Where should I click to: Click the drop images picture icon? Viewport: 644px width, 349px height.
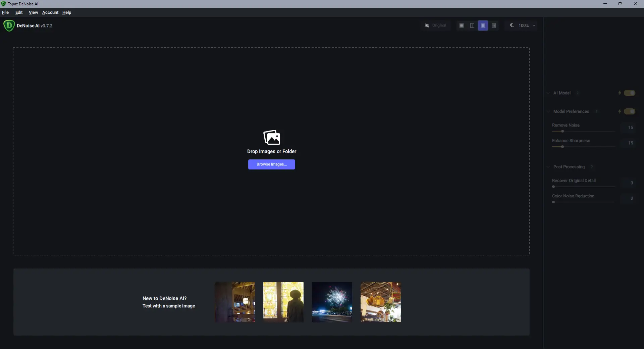click(272, 137)
